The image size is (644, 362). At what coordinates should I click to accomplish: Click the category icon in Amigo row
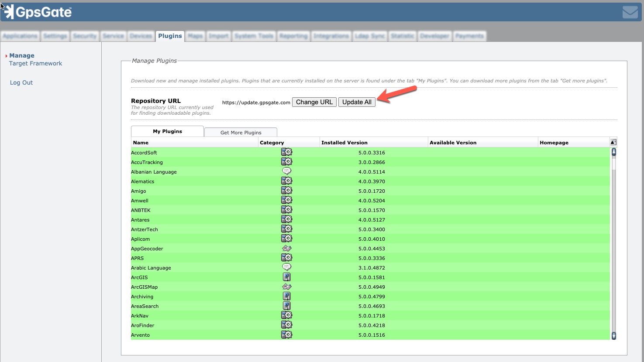pos(286,191)
